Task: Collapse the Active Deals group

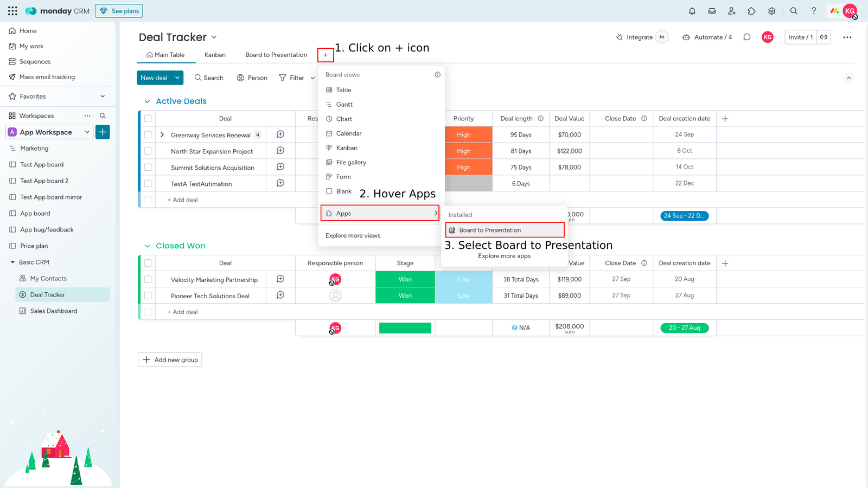Action: tap(147, 101)
